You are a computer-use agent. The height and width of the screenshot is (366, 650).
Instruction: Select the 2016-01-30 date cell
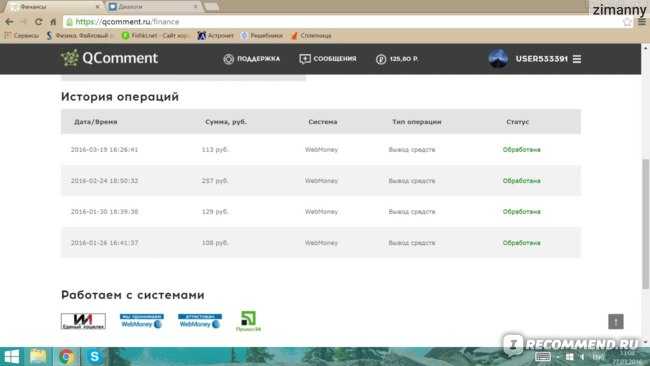pyautogui.click(x=104, y=212)
